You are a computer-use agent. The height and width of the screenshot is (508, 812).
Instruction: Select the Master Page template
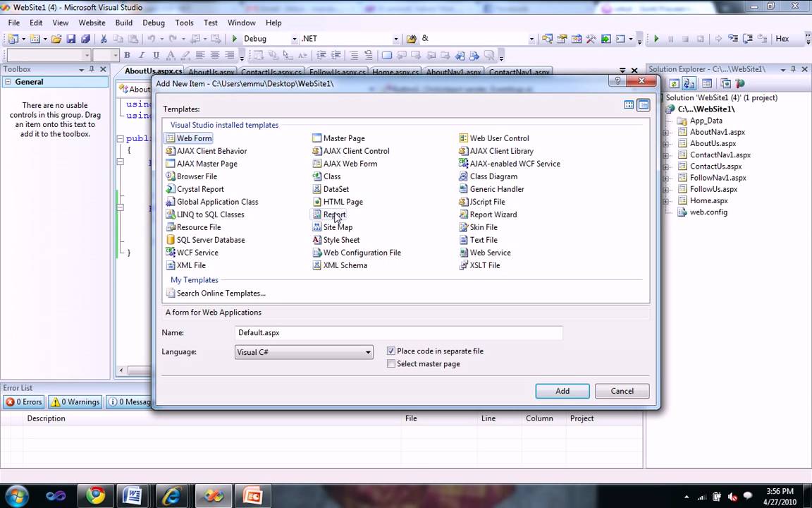(x=338, y=138)
